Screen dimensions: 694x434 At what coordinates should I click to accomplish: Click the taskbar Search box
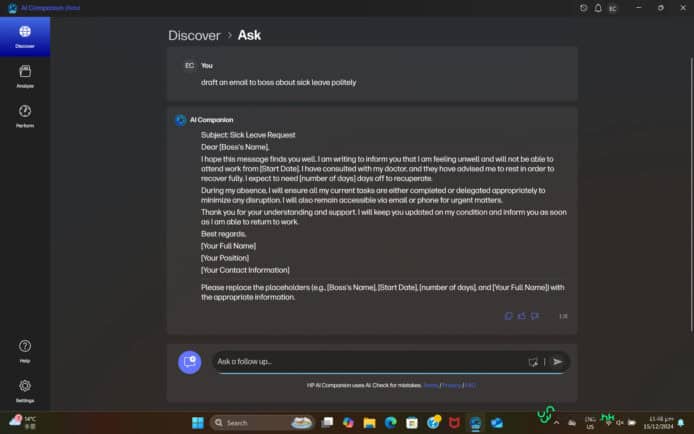261,423
